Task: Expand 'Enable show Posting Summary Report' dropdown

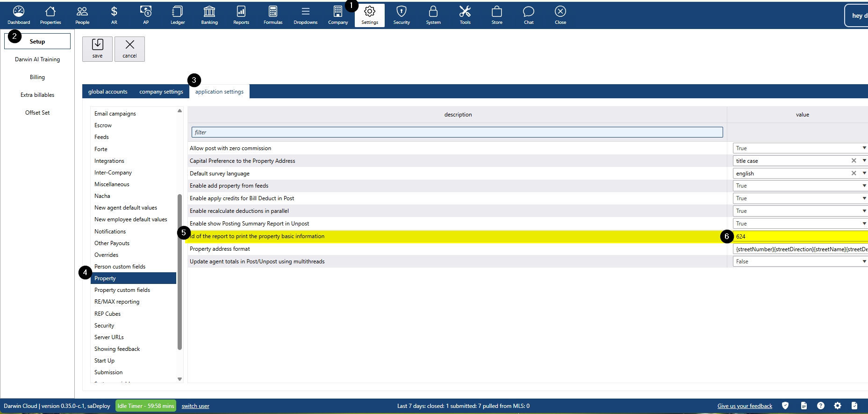Action: click(864, 224)
